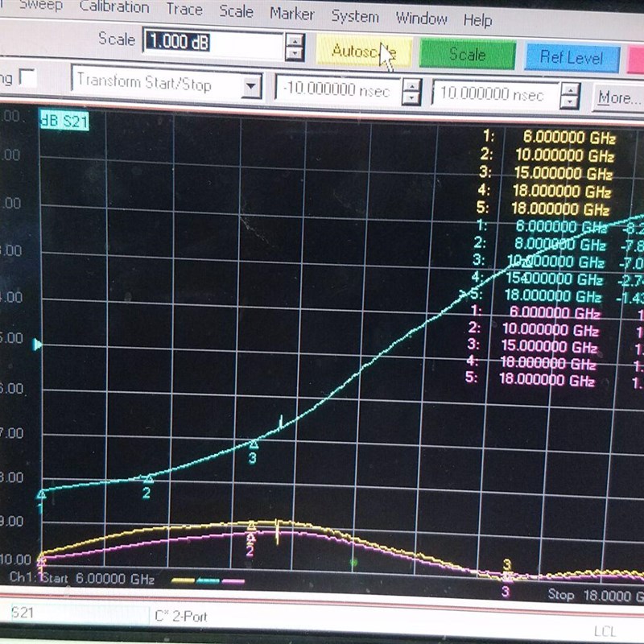Click the Scale value field showing 1.000 dB

tap(213, 43)
